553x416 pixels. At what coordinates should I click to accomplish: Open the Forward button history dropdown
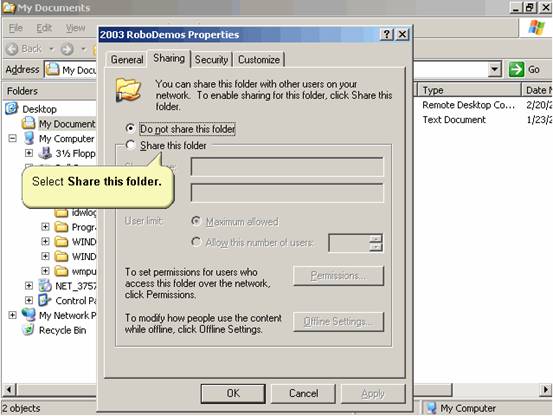point(84,49)
